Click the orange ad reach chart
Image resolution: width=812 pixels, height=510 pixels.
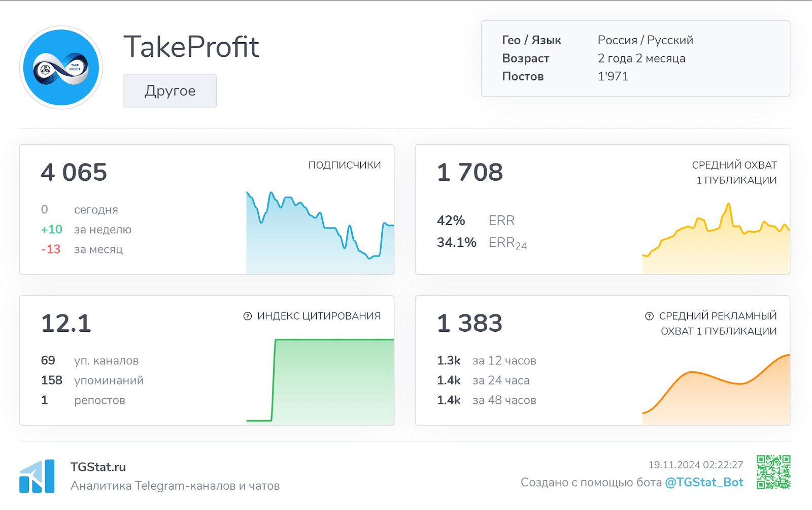pyautogui.click(x=716, y=389)
